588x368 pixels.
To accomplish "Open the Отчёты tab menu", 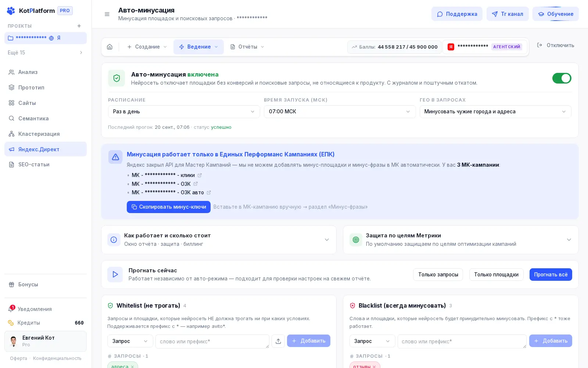I will tap(247, 47).
